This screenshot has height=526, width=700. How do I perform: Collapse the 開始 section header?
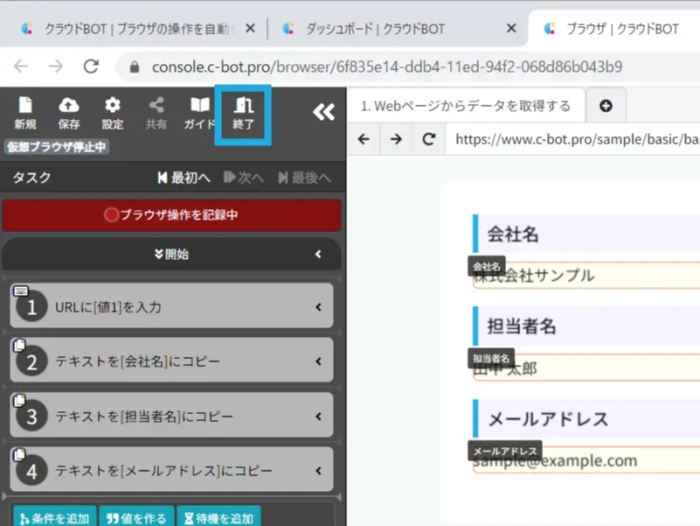coord(172,254)
